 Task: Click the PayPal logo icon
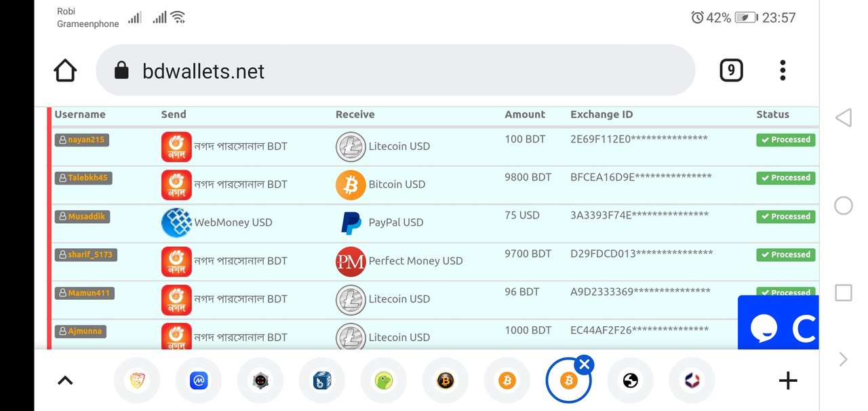[351, 223]
